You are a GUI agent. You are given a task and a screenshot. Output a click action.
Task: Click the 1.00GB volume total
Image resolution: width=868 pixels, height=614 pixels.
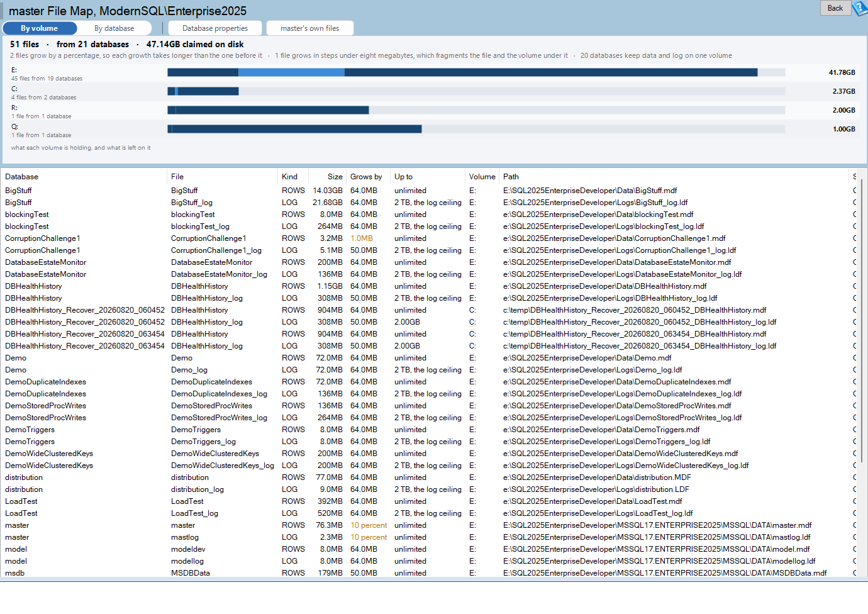pyautogui.click(x=843, y=129)
